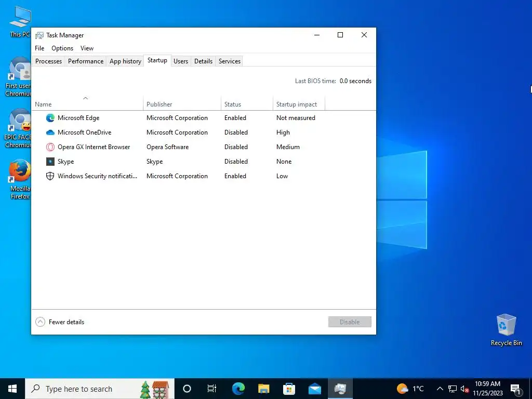
Task: Open the Mail app from taskbar
Action: [x=314, y=389]
